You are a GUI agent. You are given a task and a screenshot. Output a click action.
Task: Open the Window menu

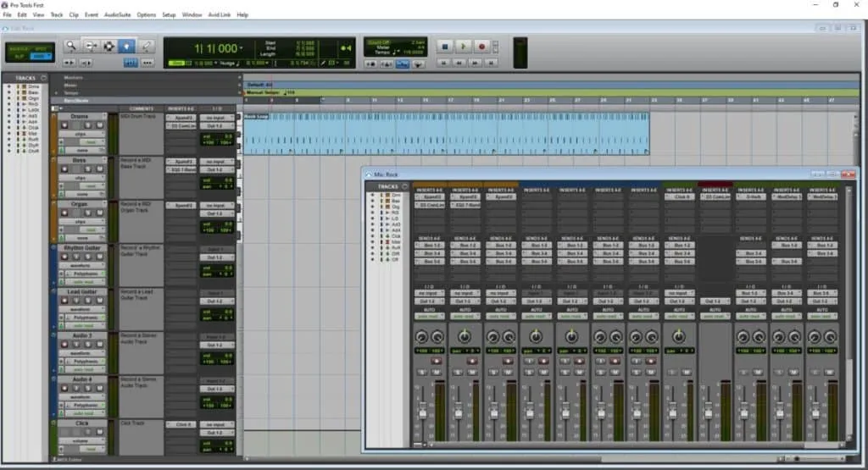[x=192, y=15]
